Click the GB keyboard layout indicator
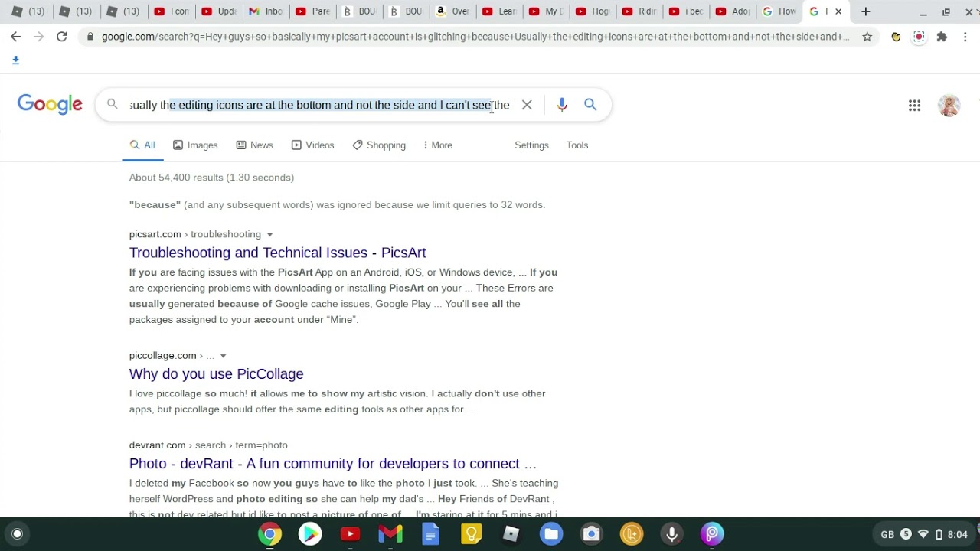980x551 pixels. 887,534
